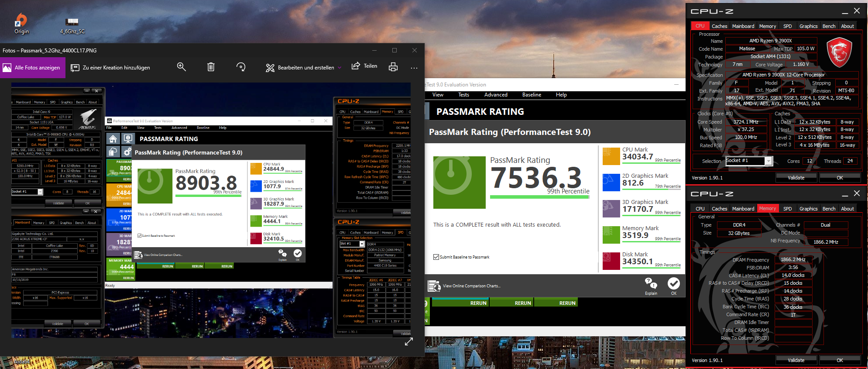Click the MSI dragon logo in CPU-Z
The width and height of the screenshot is (868, 369).
(x=839, y=52)
